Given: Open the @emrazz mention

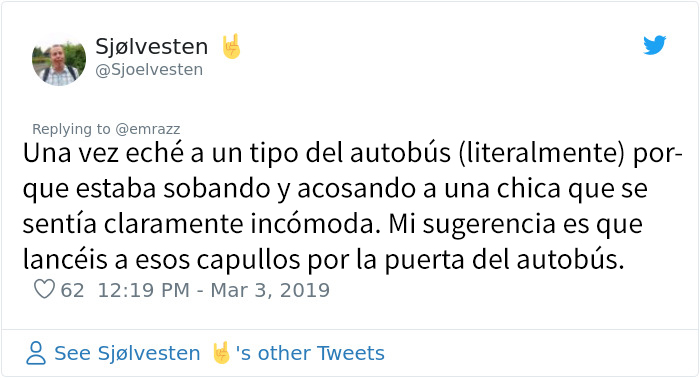Looking at the screenshot, I should [148, 129].
